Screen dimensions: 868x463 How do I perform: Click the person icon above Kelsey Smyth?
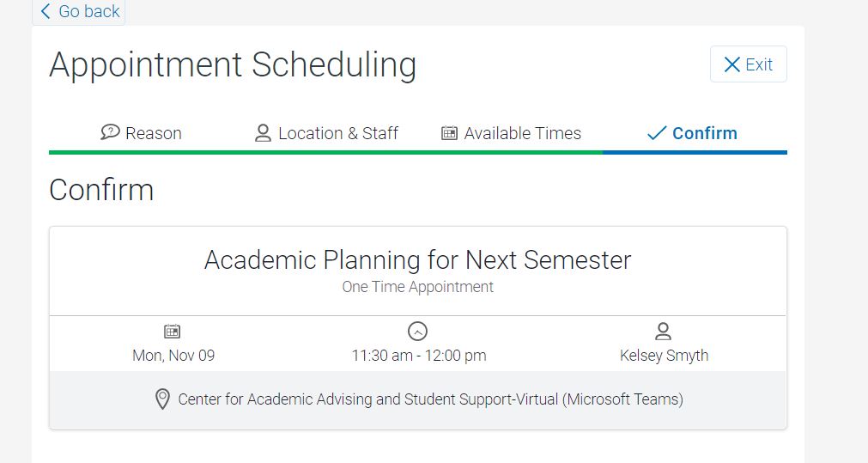point(663,332)
